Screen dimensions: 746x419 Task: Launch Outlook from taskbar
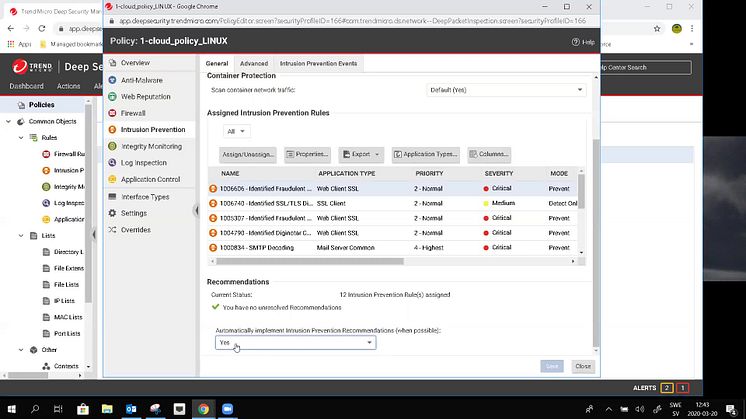tap(131, 409)
